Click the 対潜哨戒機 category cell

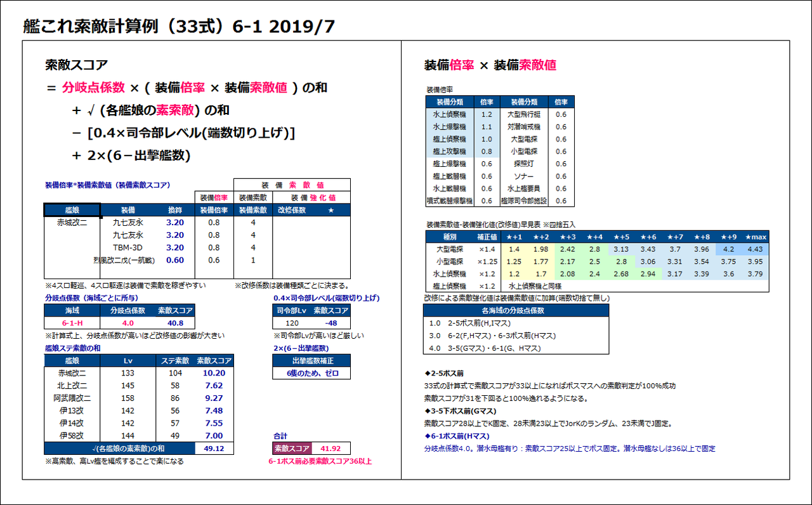tap(524, 127)
